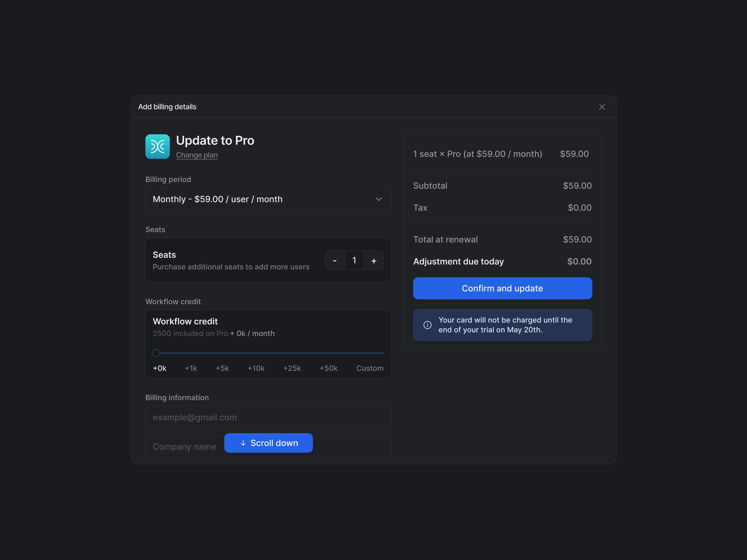Select +1k workflow credit option

pyautogui.click(x=191, y=368)
